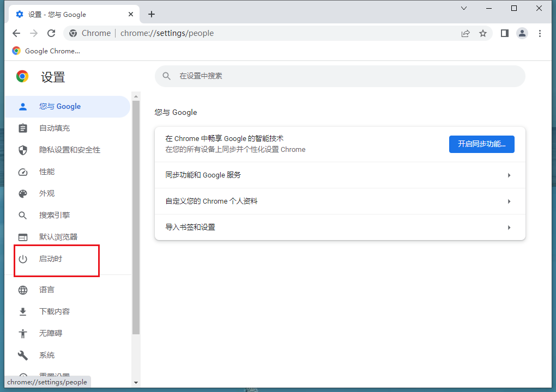This screenshot has width=556, height=392.
Task: Click the sidebar scrollbar thumb
Action: click(136, 217)
